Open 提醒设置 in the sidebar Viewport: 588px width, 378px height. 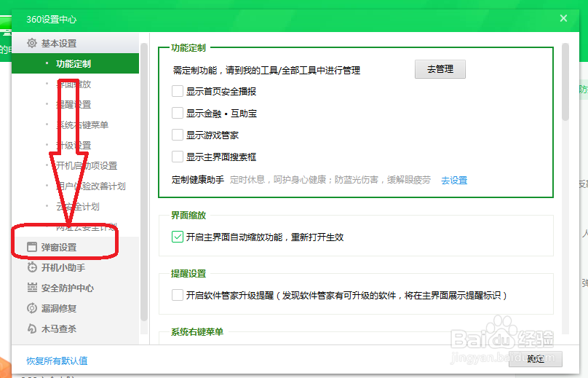click(73, 104)
